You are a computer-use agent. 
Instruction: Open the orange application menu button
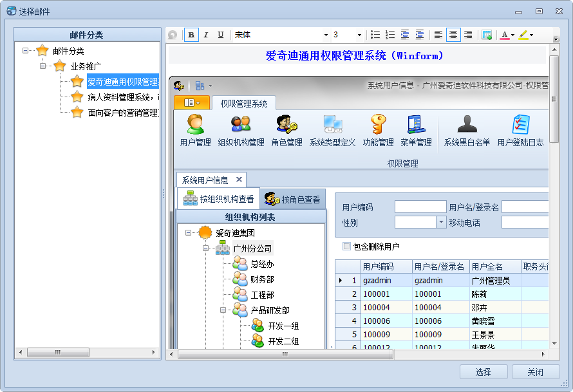pos(192,102)
